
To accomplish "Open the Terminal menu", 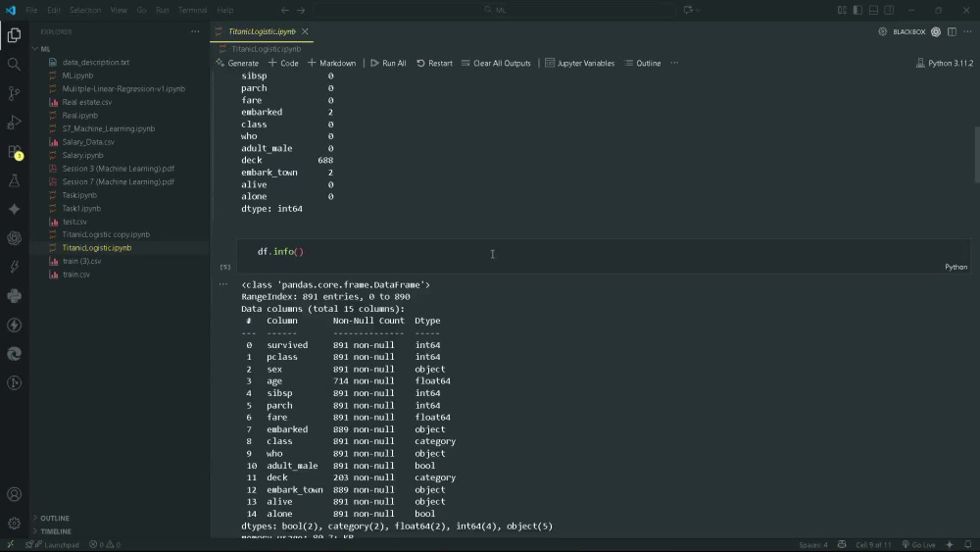I will [x=192, y=10].
